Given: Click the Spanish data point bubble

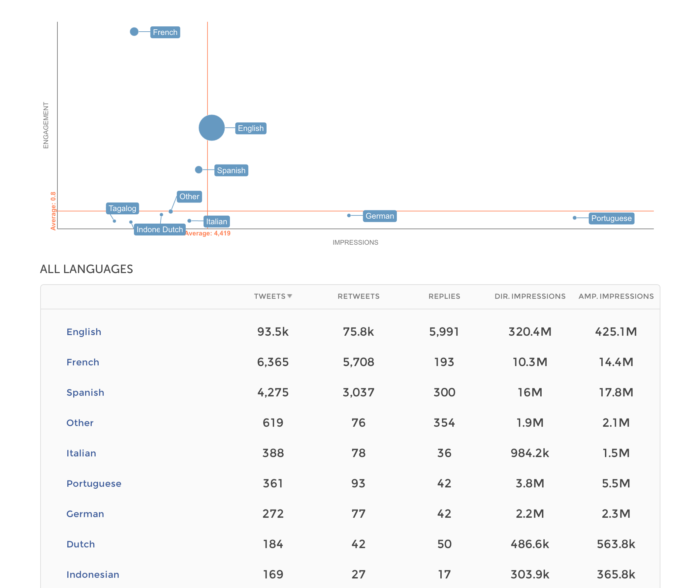Looking at the screenshot, I should click(x=199, y=170).
